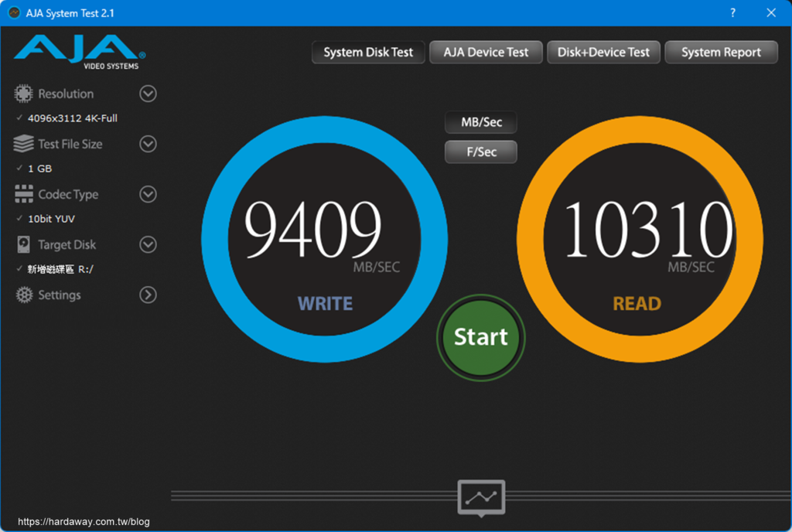Click the Test File Size stack icon
The height and width of the screenshot is (532, 792).
23,144
